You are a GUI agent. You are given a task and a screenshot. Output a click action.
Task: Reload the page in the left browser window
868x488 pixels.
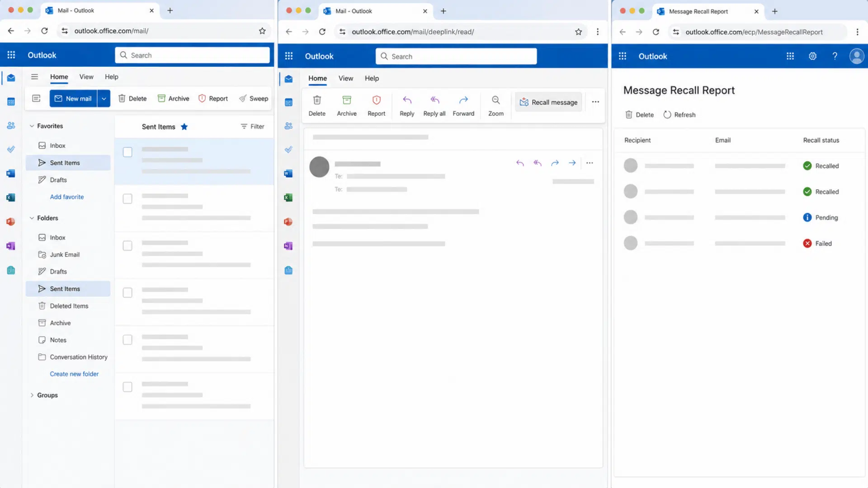click(44, 31)
